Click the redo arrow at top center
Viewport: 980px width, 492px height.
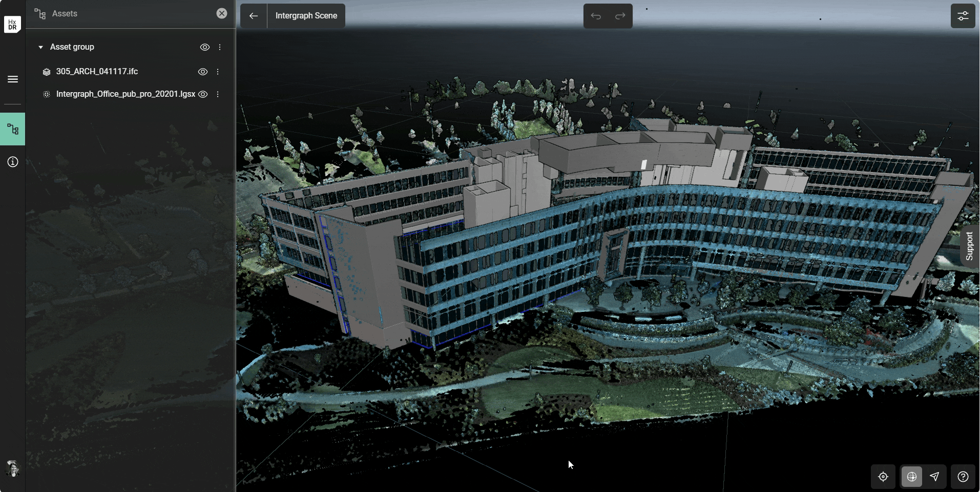coord(619,16)
